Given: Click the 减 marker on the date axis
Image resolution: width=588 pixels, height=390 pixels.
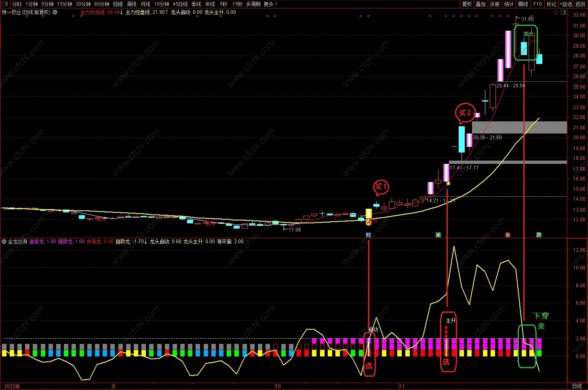Looking at the screenshot, I should click(x=438, y=235).
